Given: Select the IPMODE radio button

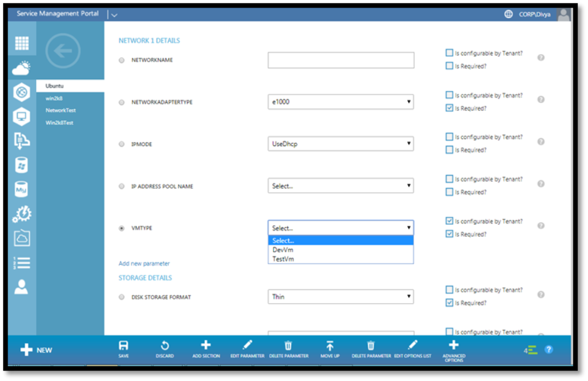Looking at the screenshot, I should point(122,144).
